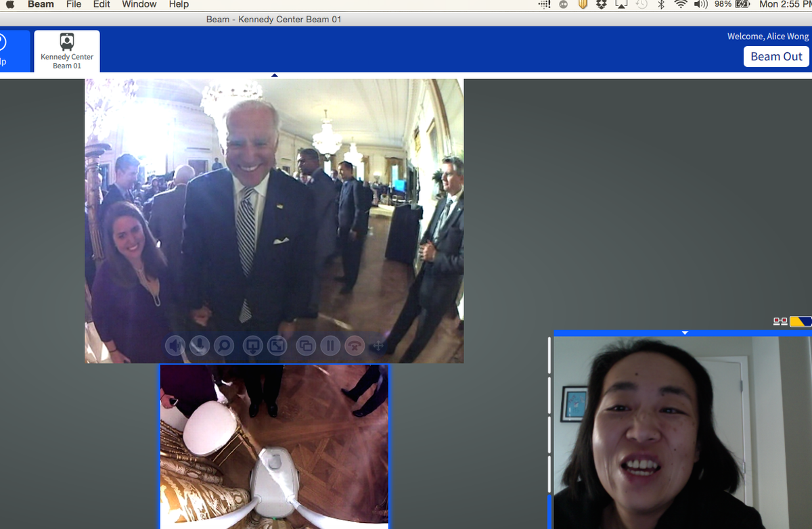Click the four-arrow move icon on video
Screen dimensions: 812x529
pos(378,346)
